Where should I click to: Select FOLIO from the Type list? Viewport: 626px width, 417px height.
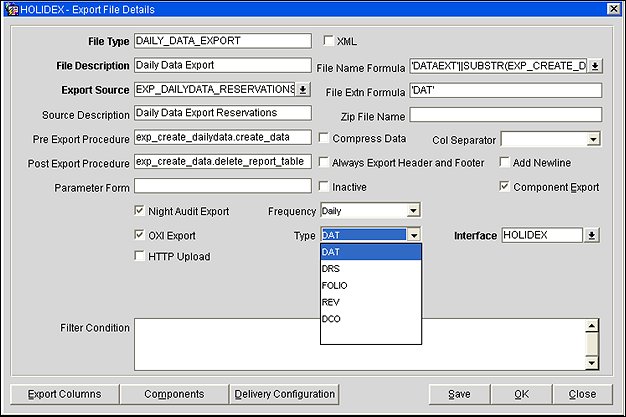pos(336,285)
